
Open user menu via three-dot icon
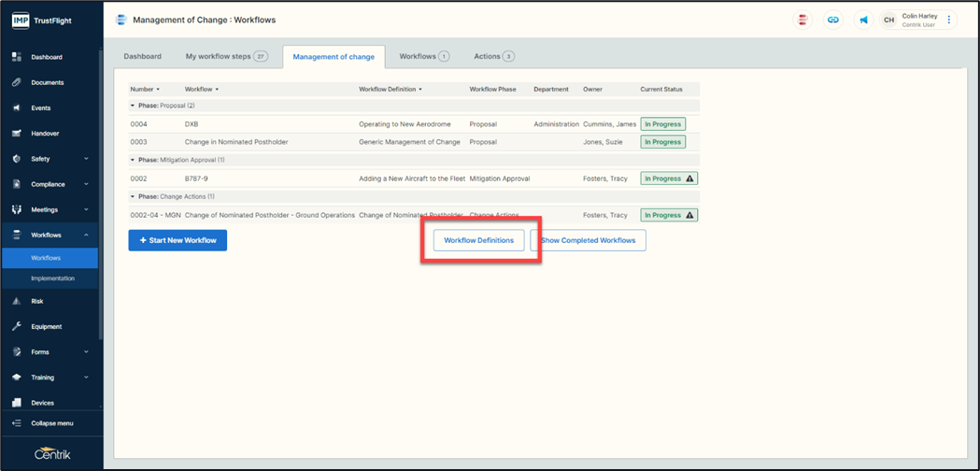click(949, 20)
